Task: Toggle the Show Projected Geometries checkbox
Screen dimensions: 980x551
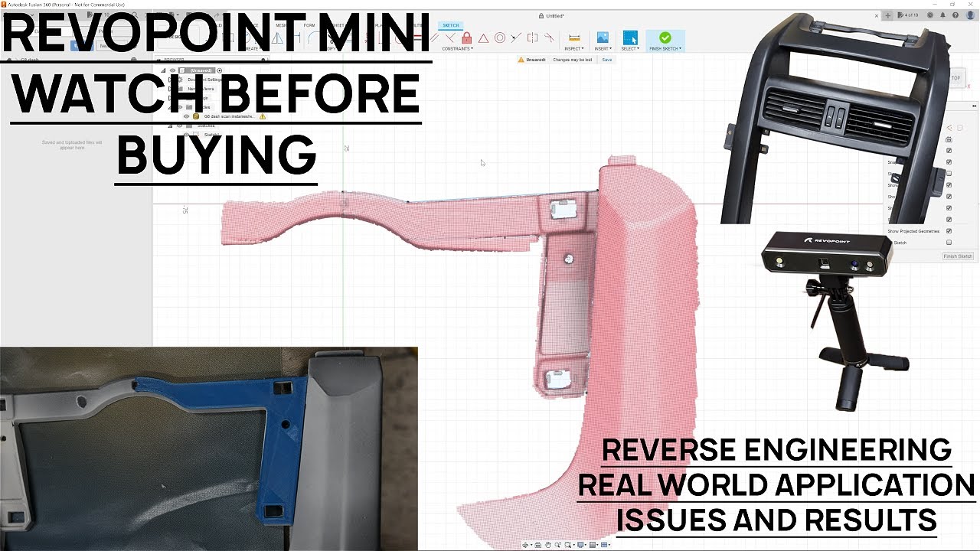Action: tap(949, 231)
